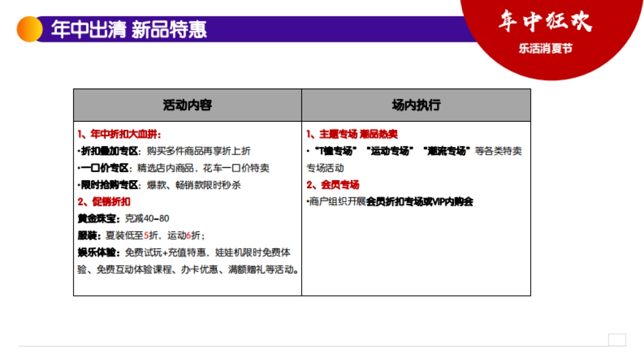Image resolution: width=644 pixels, height=362 pixels.
Task: Select the red heading 1、年中折扣大血拼
Action: 119,134
